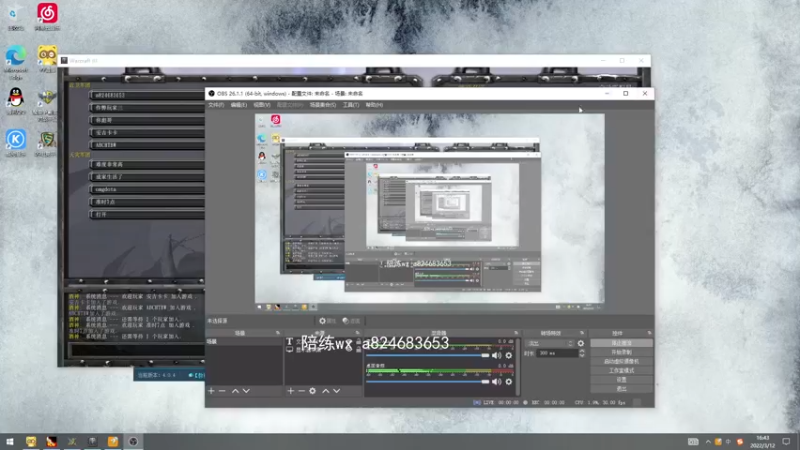Screen dimensions: 800x450
Task: Open the notification center in the taskbar
Action: coord(786,441)
